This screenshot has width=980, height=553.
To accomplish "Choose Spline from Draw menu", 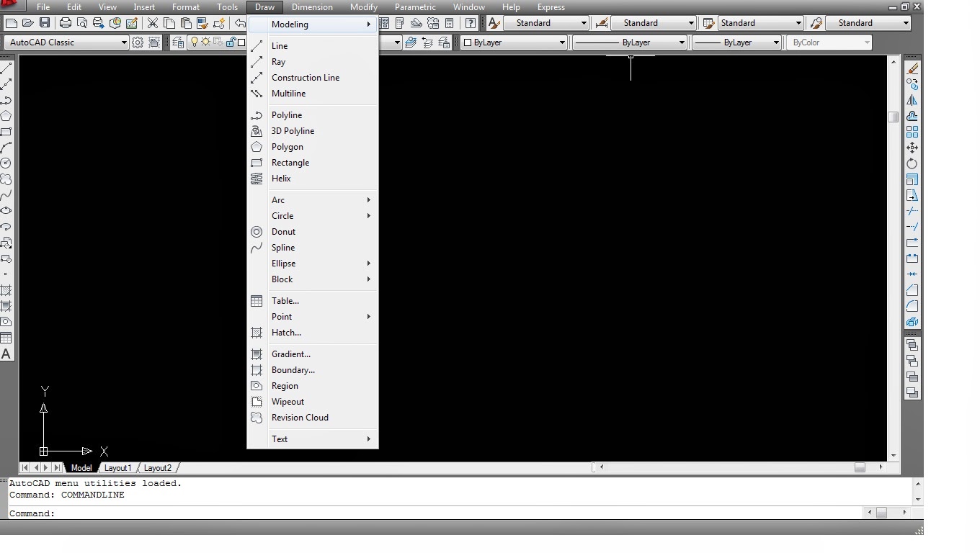I will tap(313, 248).
